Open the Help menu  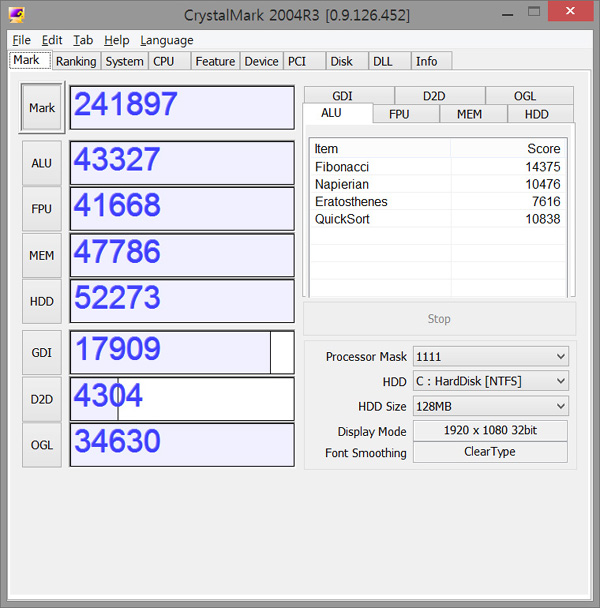[116, 40]
